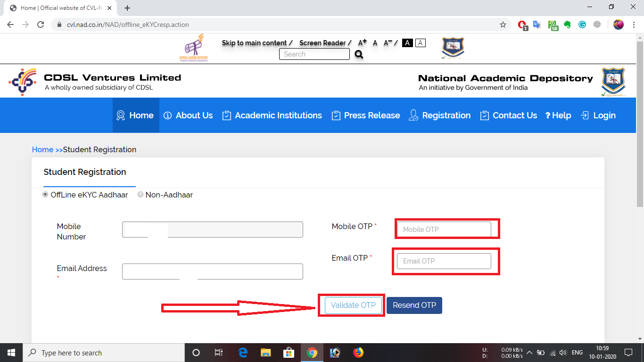644x362 pixels.
Task: Click the Mobile OTP input
Action: click(x=444, y=230)
